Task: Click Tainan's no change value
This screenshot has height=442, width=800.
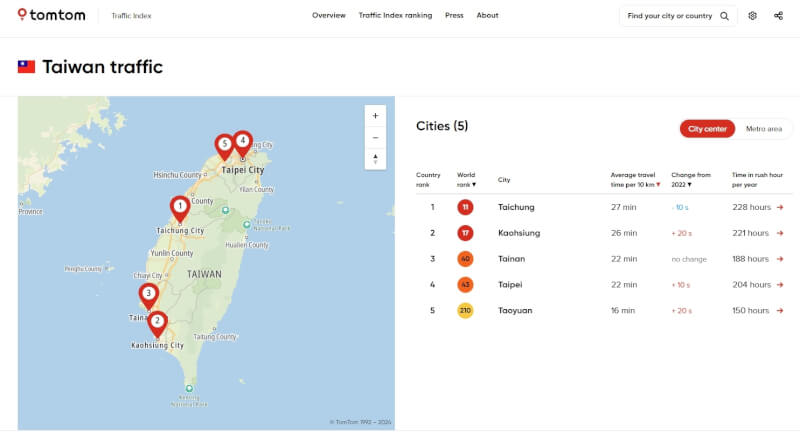Action: (x=689, y=259)
